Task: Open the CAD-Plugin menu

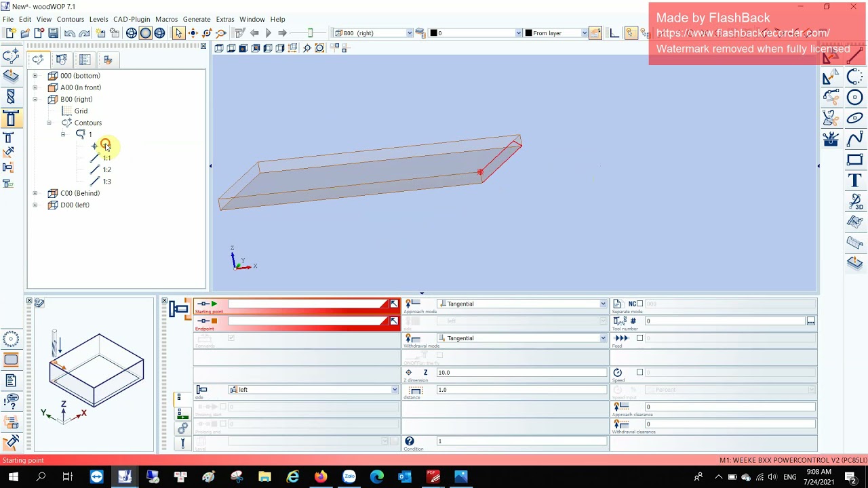Action: [132, 19]
